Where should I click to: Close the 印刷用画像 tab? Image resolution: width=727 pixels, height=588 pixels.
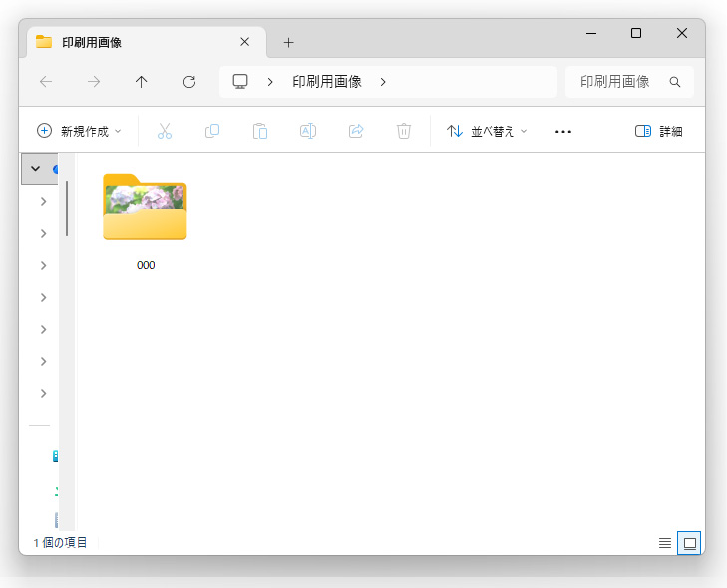244,42
